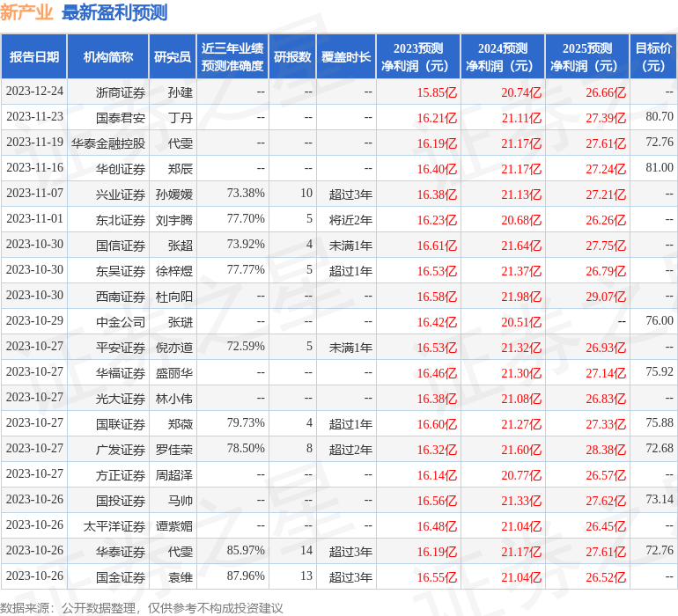Click analyst name 倪亦道
This screenshot has height=616, width=678.
(173, 348)
